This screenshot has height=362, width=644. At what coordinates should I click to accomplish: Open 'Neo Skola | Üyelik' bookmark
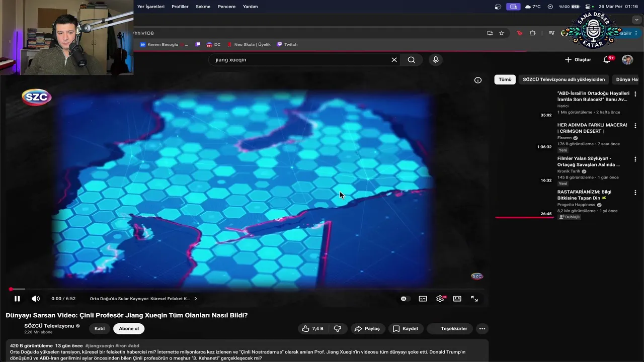pyautogui.click(x=249, y=45)
